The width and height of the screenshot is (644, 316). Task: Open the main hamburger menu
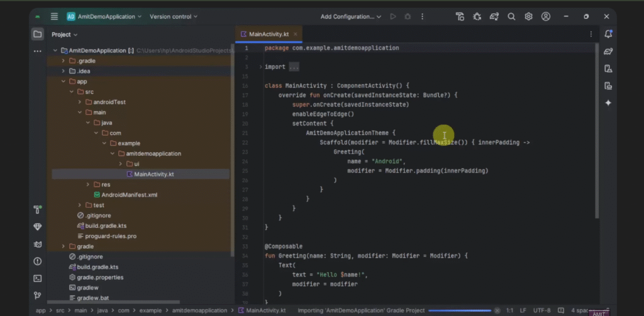[54, 16]
